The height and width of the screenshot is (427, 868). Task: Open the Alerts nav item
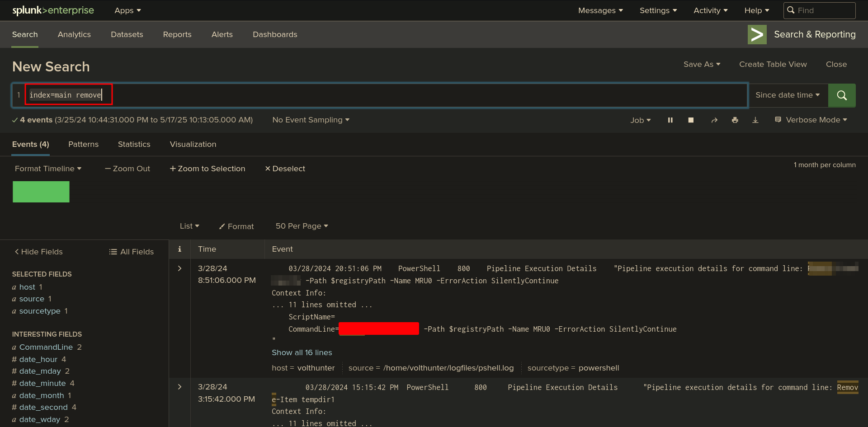click(x=222, y=34)
